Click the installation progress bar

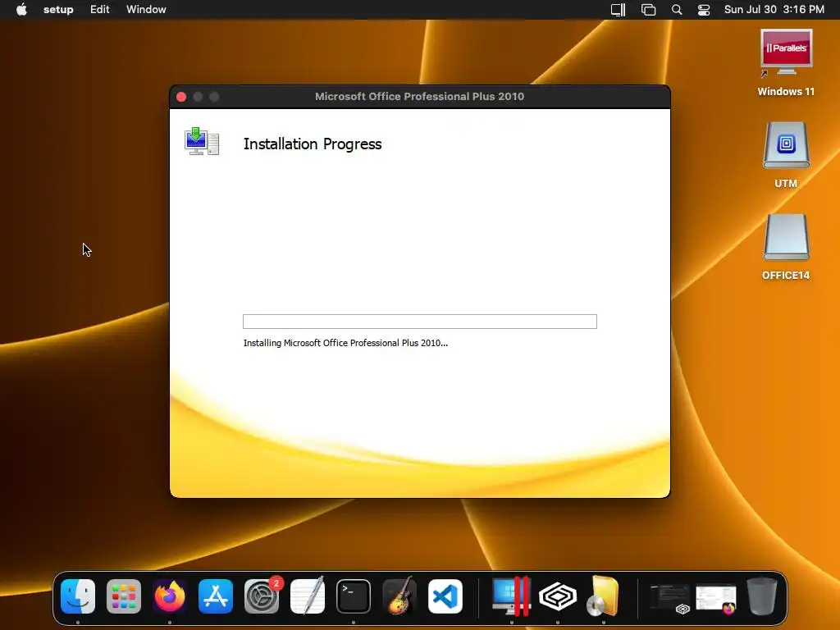(x=419, y=322)
